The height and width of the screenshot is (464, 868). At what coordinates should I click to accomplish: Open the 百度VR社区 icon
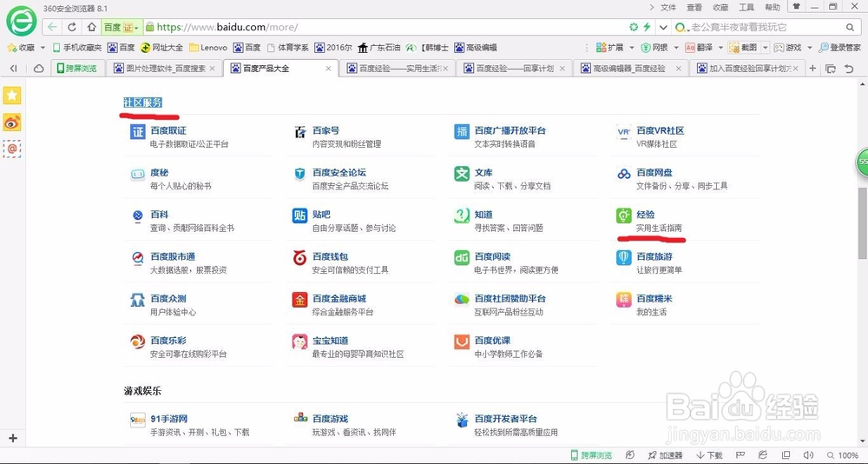pyautogui.click(x=624, y=132)
